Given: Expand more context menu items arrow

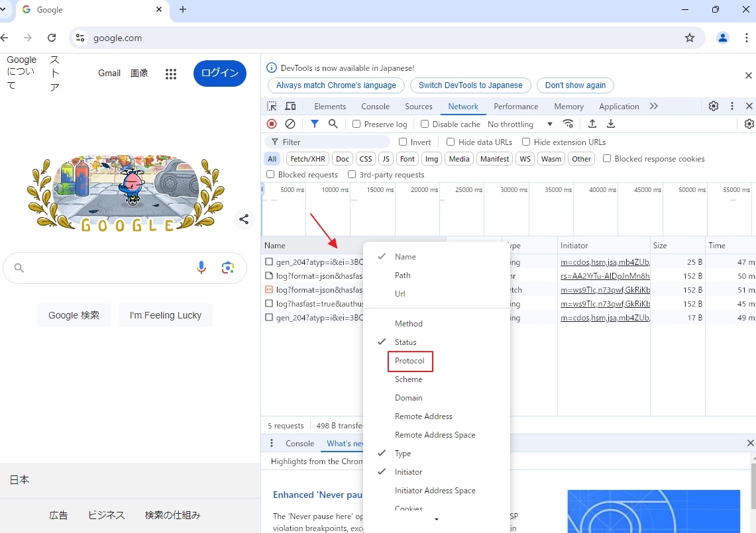Looking at the screenshot, I should (437, 519).
